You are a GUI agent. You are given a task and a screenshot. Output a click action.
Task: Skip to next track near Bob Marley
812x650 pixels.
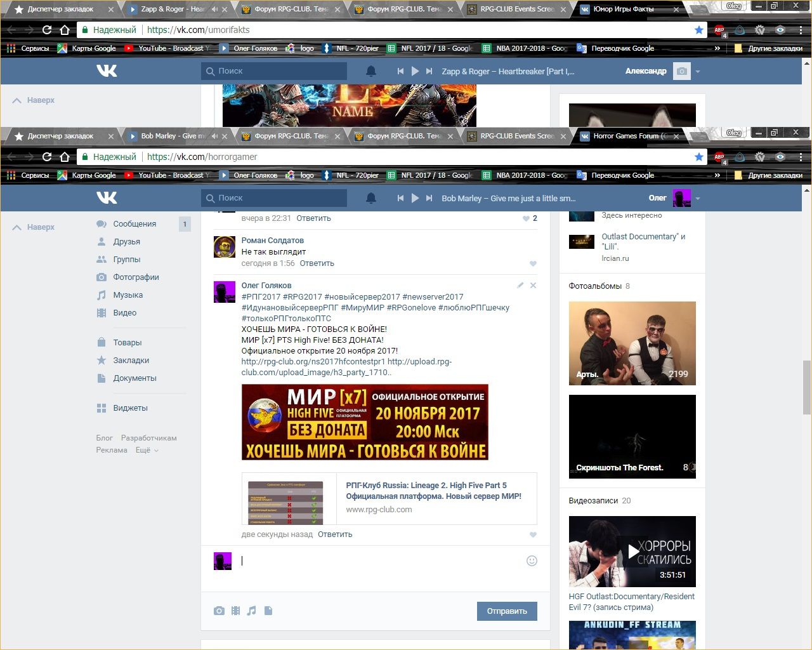(x=429, y=198)
